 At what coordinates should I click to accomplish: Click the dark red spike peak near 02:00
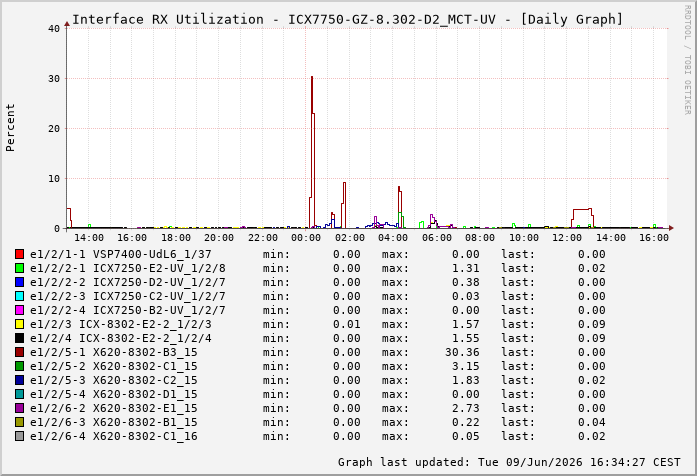344,183
